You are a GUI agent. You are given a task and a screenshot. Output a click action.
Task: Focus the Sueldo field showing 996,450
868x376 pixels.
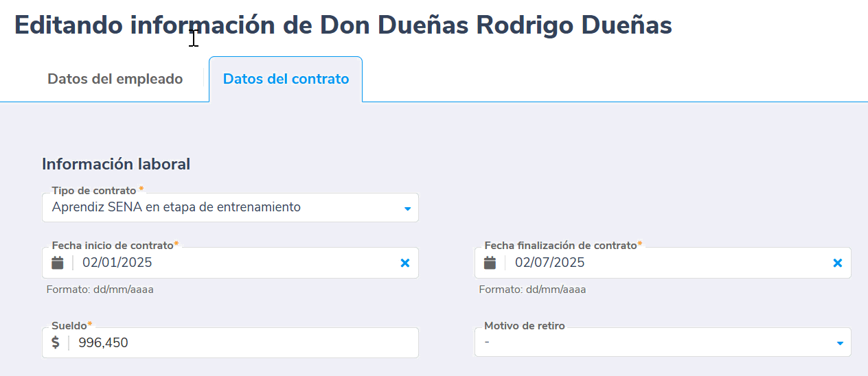click(240, 342)
